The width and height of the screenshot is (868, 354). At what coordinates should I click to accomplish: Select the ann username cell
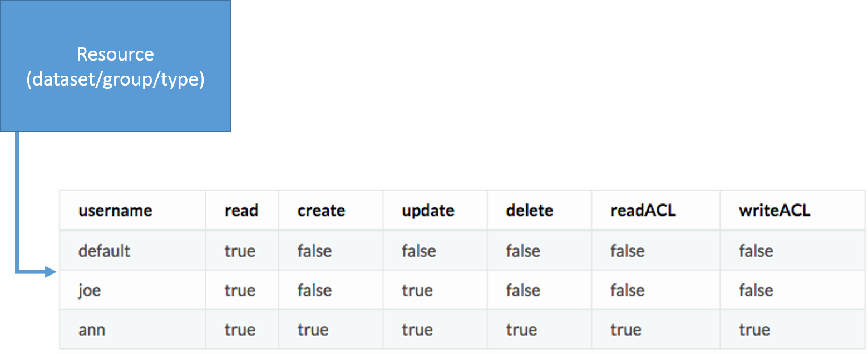point(92,330)
